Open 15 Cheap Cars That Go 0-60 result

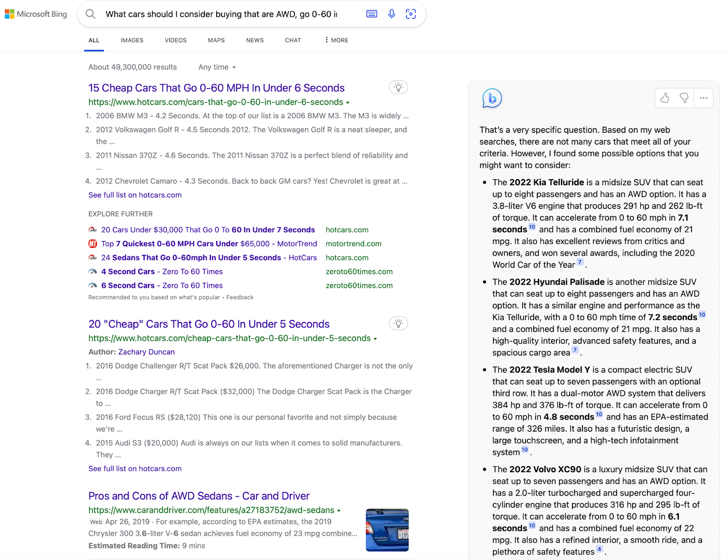(x=217, y=88)
